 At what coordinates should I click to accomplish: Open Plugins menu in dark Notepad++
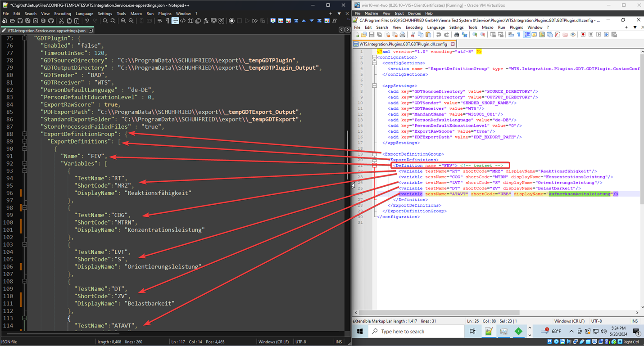click(x=164, y=13)
